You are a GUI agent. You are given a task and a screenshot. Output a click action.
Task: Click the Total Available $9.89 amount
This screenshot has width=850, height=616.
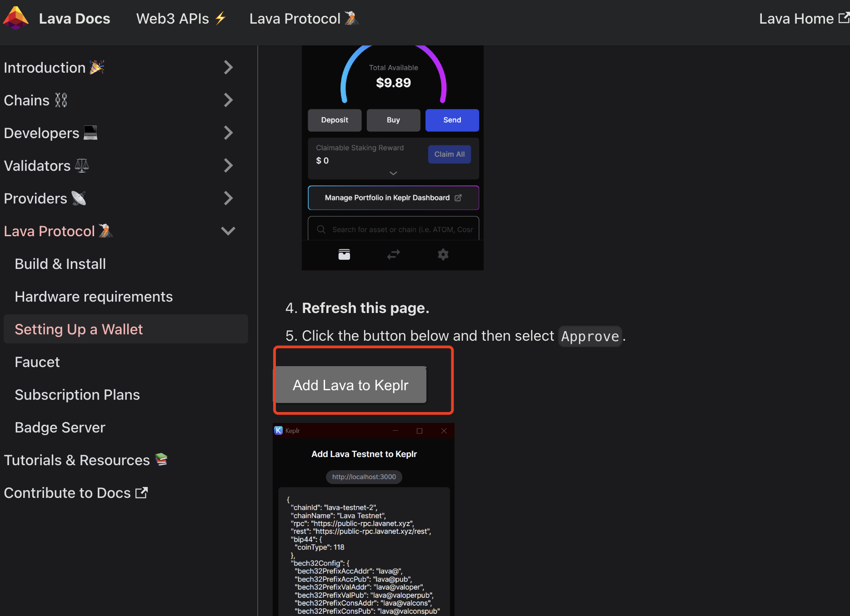[394, 83]
